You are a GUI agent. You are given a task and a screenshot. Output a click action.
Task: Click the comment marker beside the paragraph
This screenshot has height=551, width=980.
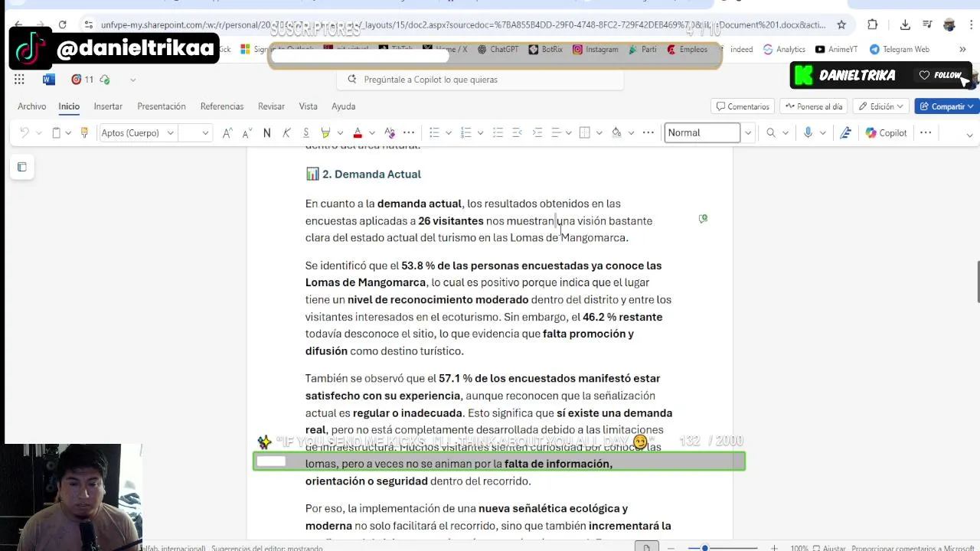coord(703,219)
